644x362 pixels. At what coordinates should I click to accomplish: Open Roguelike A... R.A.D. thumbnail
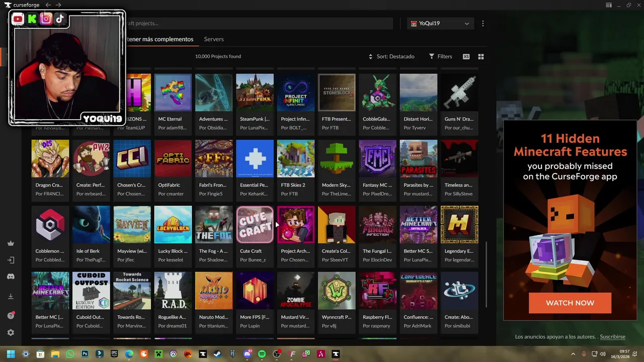(x=173, y=291)
